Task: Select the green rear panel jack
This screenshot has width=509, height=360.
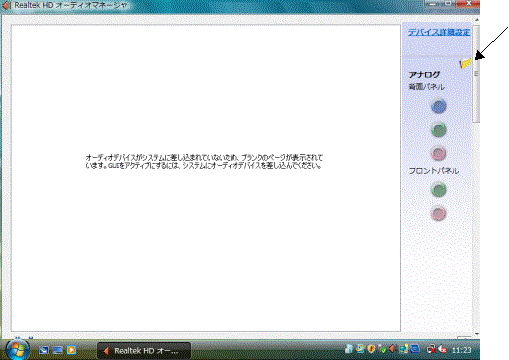Action: click(439, 130)
